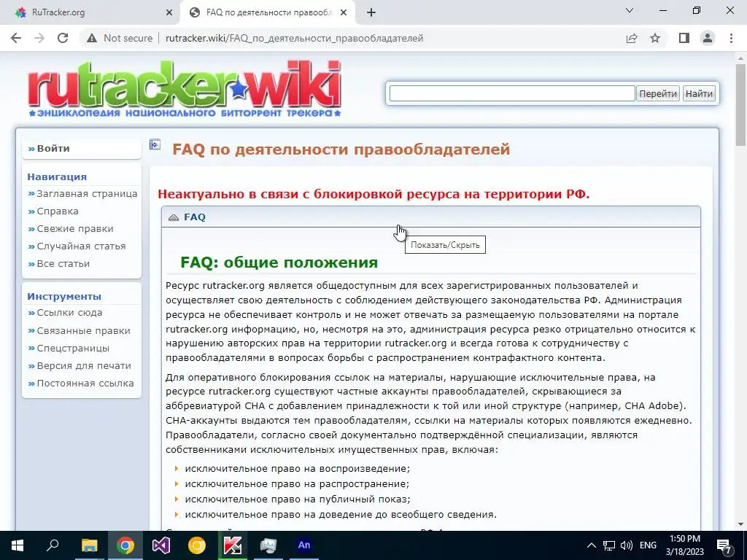Show hidden tray icons chevron
This screenshot has height=560, width=747.
[x=591, y=545]
